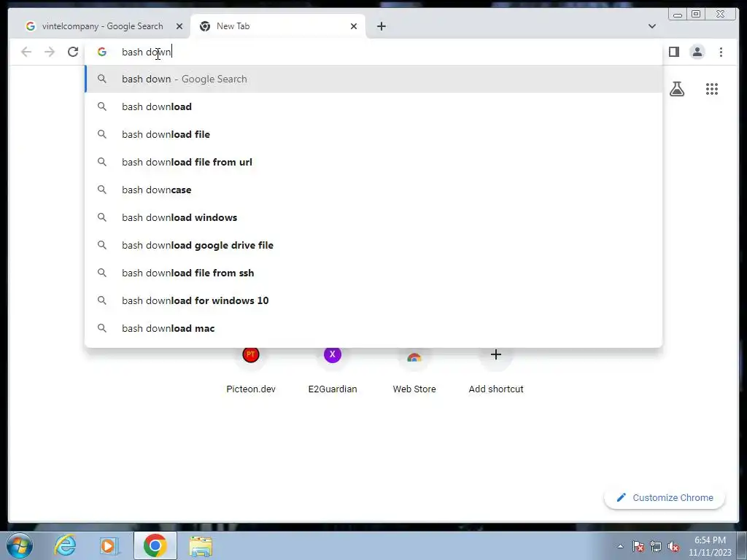
Task: Open Windows Explorer folder on taskbar
Action: coord(201,545)
